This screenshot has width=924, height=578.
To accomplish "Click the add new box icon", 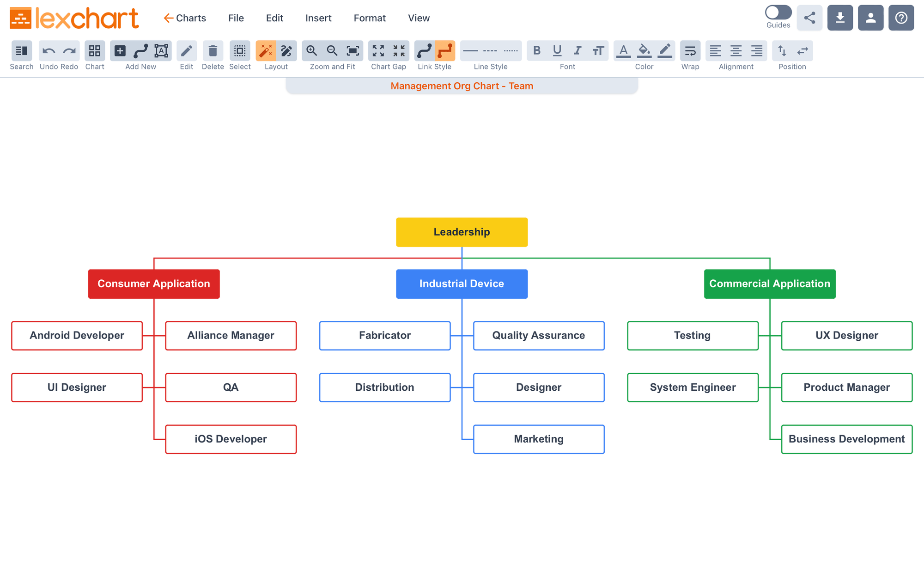I will point(120,51).
